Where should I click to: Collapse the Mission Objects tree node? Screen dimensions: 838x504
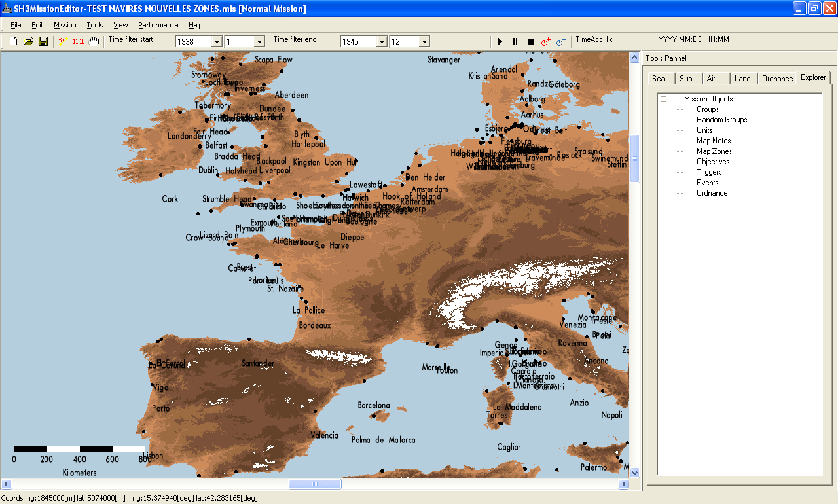tap(663, 99)
